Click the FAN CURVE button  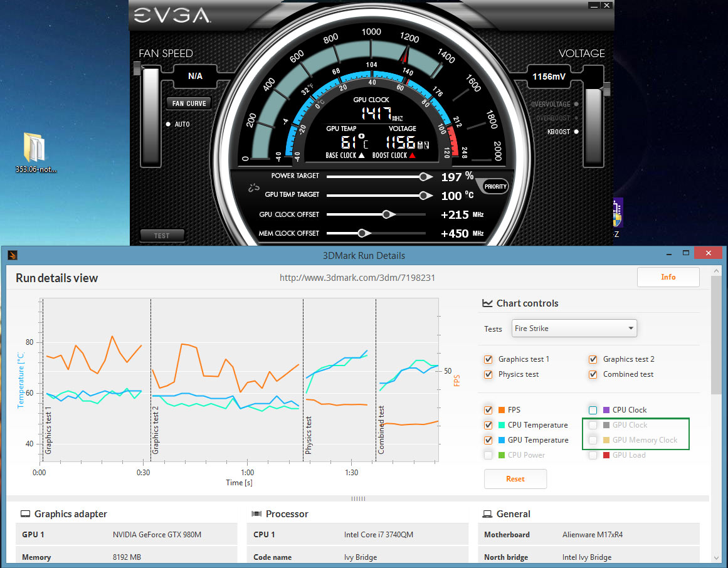pyautogui.click(x=189, y=103)
